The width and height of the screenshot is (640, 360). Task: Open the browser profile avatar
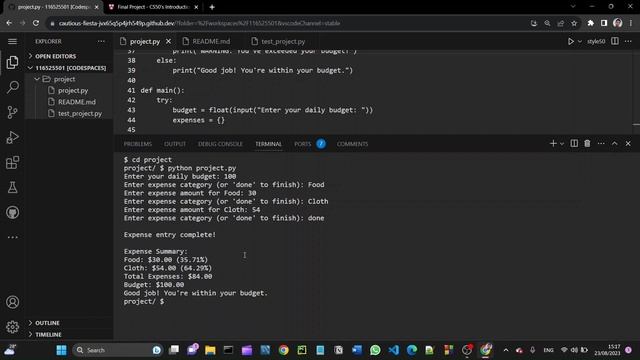tap(618, 23)
